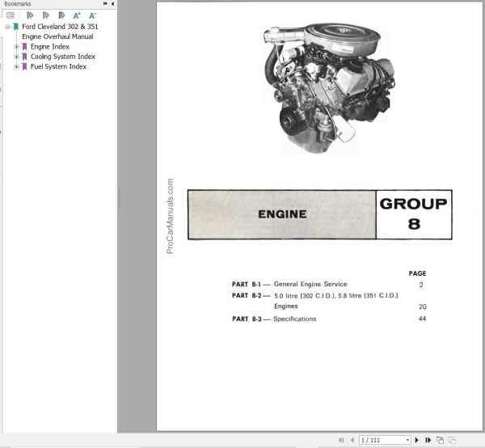The width and height of the screenshot is (485, 448).
Task: Expand the Cooling System Index bookmark
Action: (x=17, y=57)
